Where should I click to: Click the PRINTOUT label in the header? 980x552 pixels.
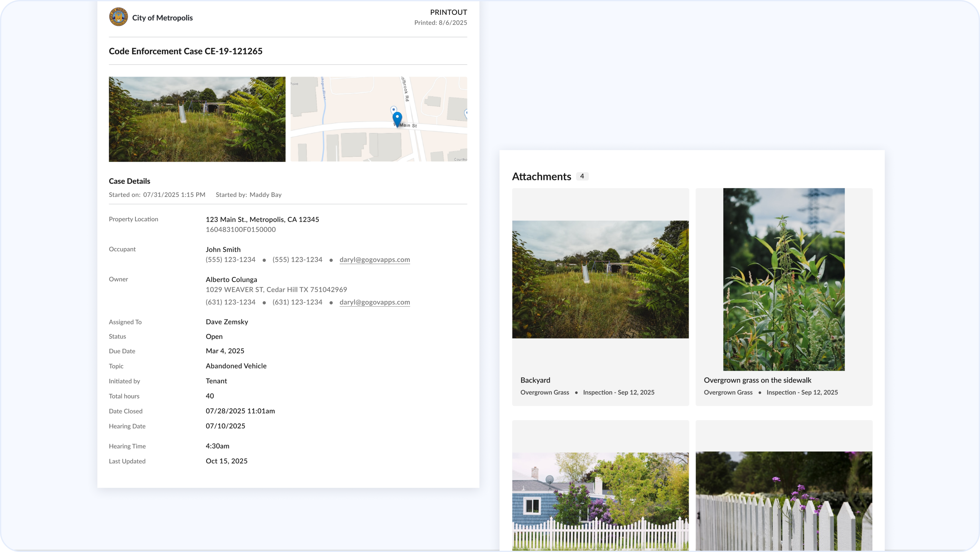[x=448, y=12]
